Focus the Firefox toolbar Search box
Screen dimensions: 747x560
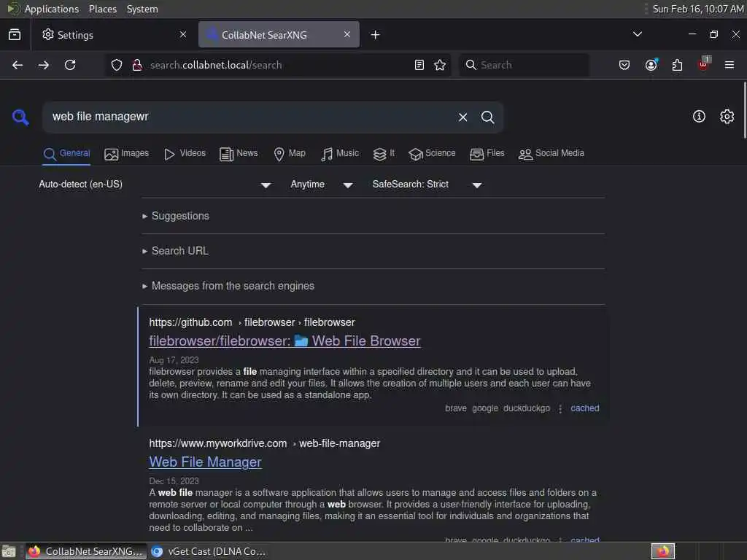pos(524,65)
